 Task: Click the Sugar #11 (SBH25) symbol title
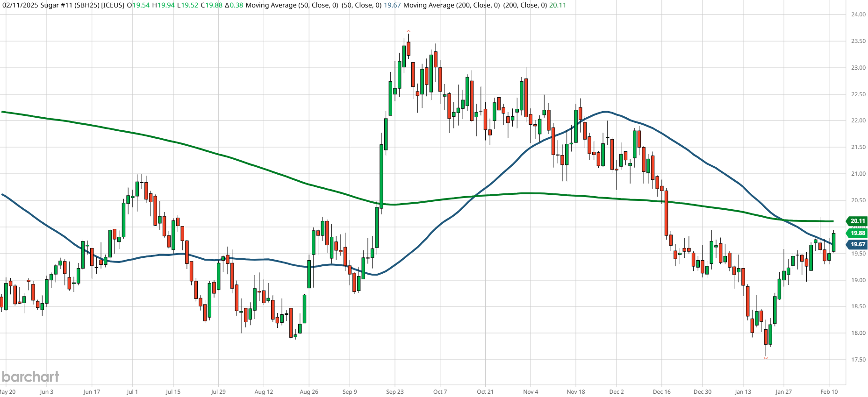70,5
